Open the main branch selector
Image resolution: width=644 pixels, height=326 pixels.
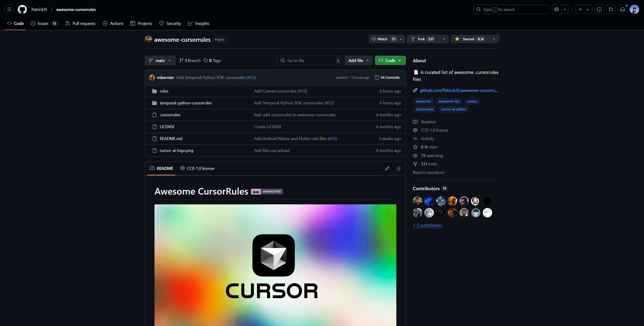[160, 61]
